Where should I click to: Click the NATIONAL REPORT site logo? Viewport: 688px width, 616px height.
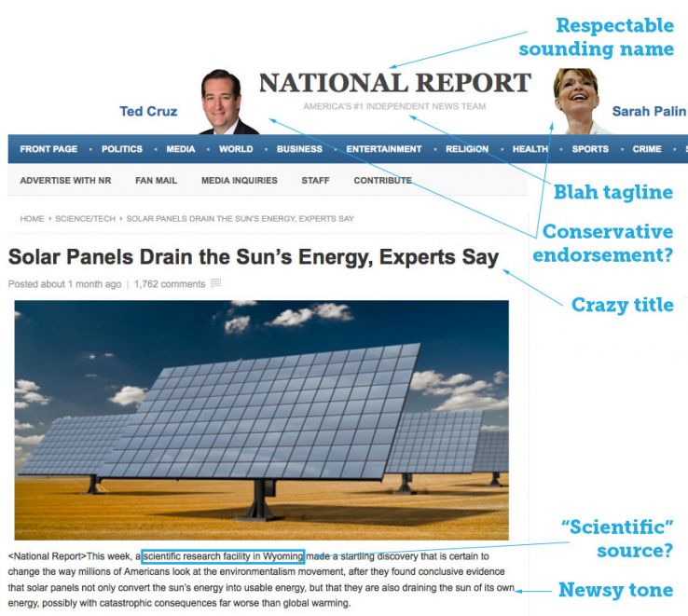(395, 83)
